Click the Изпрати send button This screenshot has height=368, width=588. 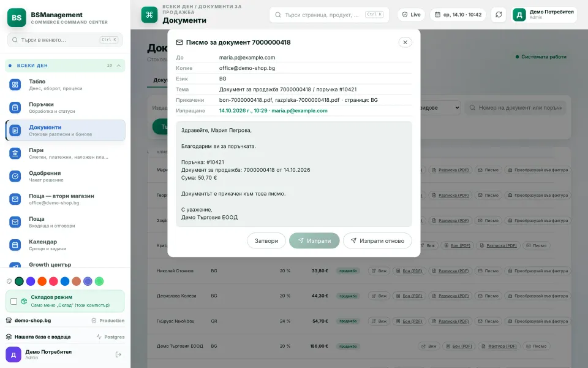point(314,240)
